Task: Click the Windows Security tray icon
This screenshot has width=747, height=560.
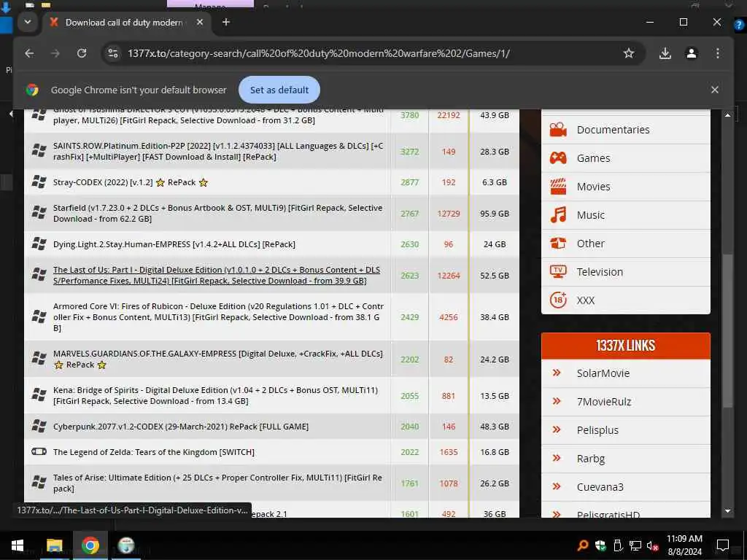Action: coord(600,545)
